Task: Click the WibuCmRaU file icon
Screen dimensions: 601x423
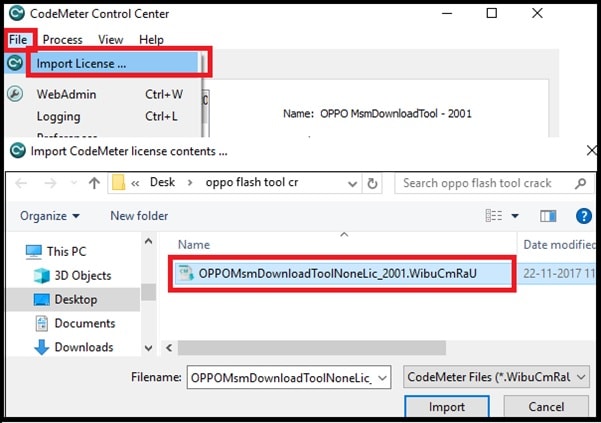Action: coord(186,274)
